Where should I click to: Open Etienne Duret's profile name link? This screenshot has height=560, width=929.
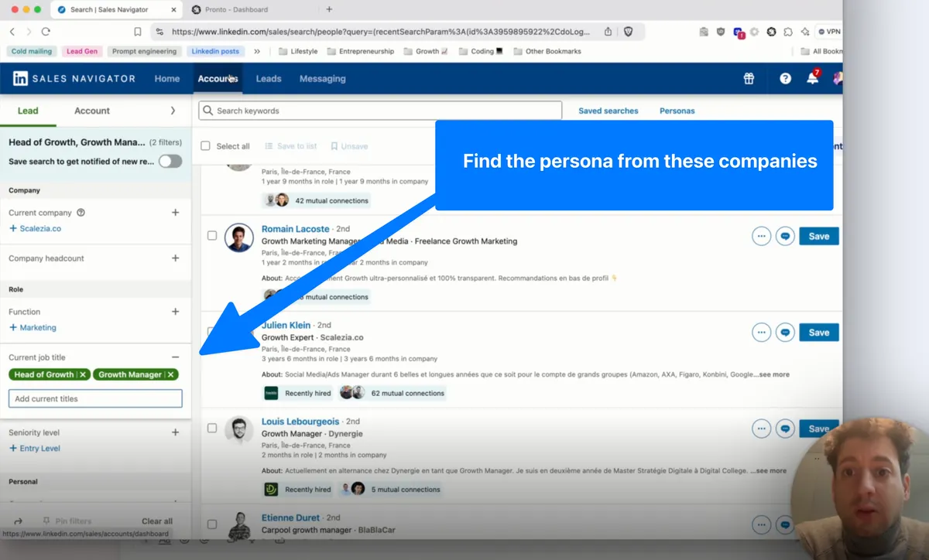[291, 517]
